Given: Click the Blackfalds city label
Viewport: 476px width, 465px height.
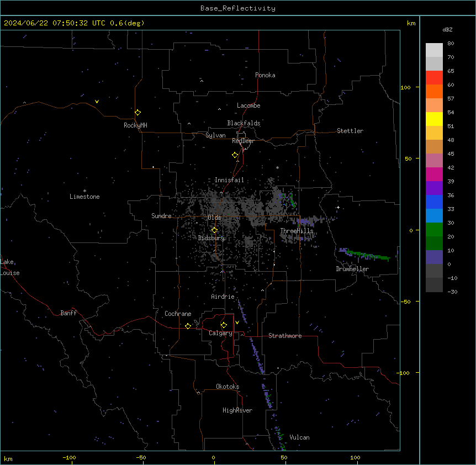Looking at the screenshot, I should [x=244, y=123].
